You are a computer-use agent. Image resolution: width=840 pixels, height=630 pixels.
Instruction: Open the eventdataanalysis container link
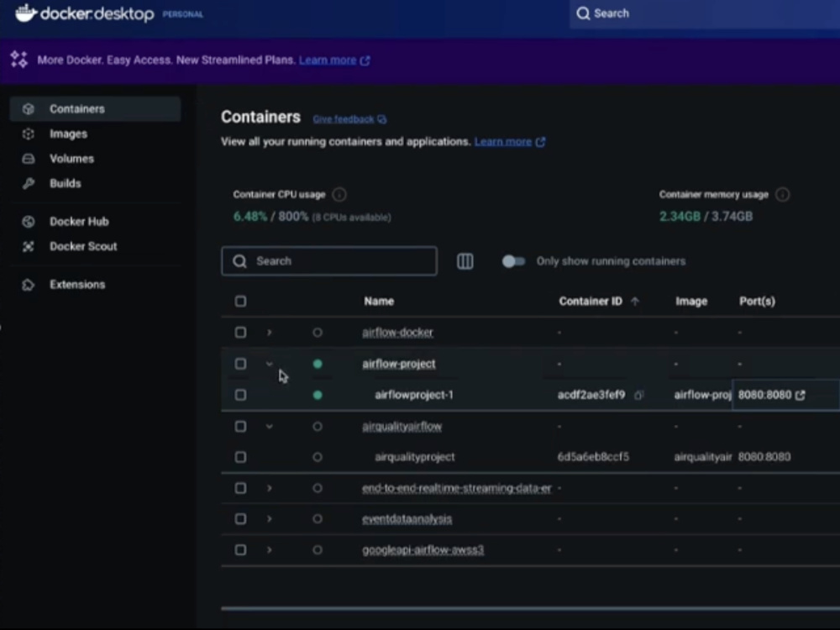407,519
